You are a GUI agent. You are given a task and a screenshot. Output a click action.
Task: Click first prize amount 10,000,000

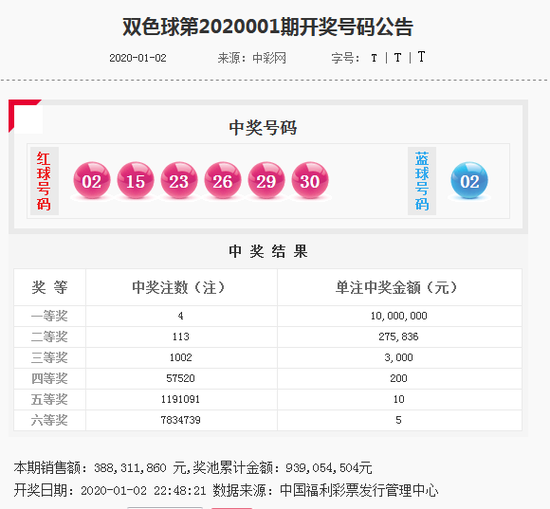(x=399, y=316)
